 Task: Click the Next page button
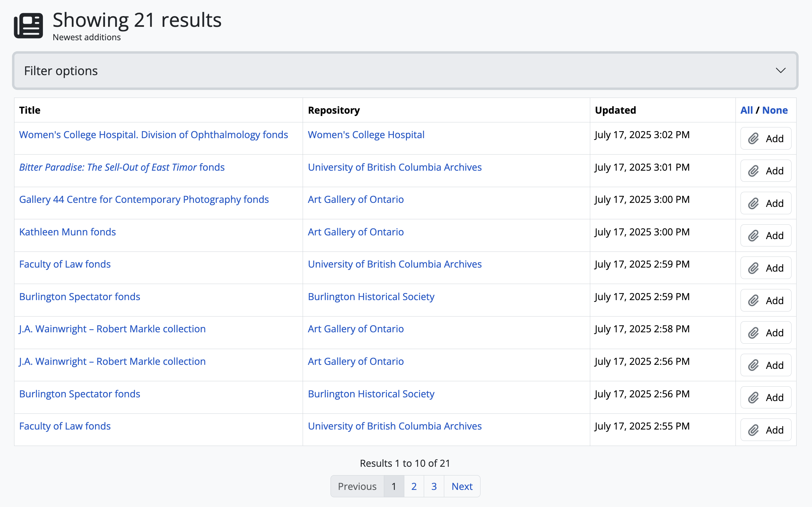462,486
